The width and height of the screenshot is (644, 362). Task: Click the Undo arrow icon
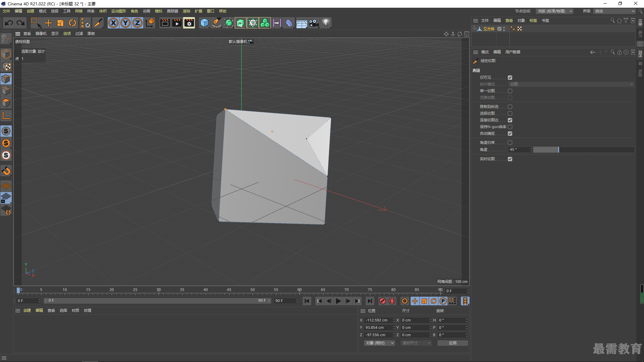(9, 23)
